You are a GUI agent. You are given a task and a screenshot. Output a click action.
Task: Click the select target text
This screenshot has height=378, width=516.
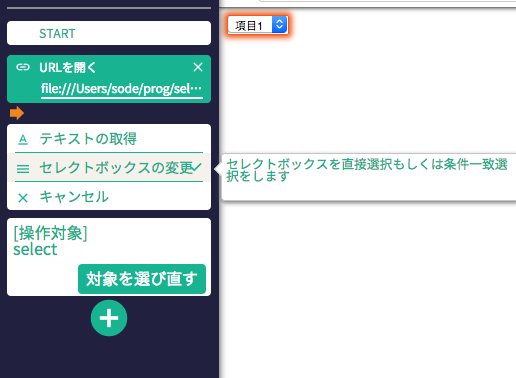click(35, 249)
